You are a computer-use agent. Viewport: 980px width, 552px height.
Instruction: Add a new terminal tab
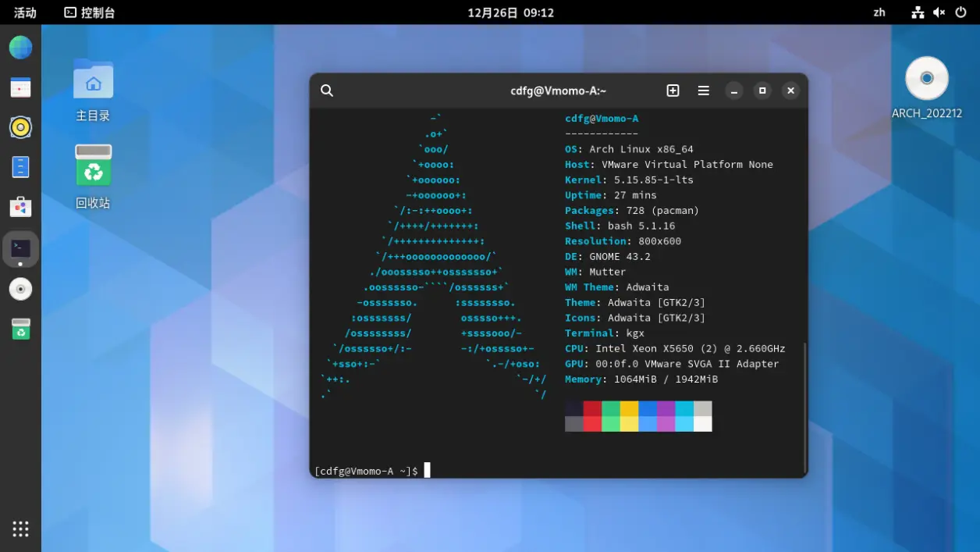point(673,91)
